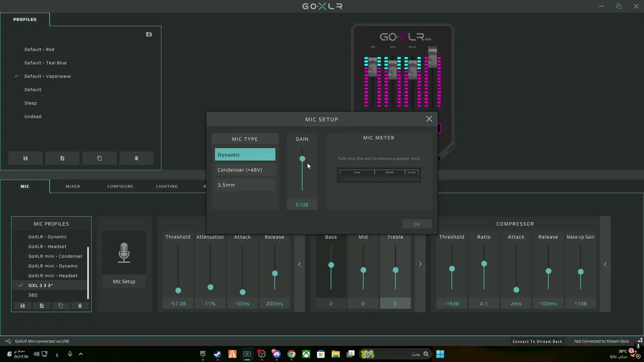Select Default - Red profile

click(x=39, y=49)
